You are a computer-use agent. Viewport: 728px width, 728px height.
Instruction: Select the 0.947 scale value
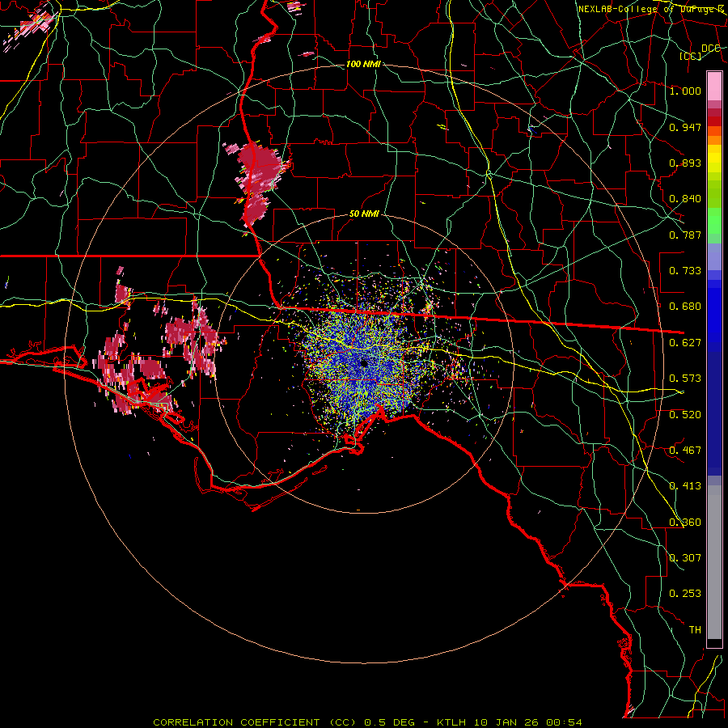tap(685, 127)
